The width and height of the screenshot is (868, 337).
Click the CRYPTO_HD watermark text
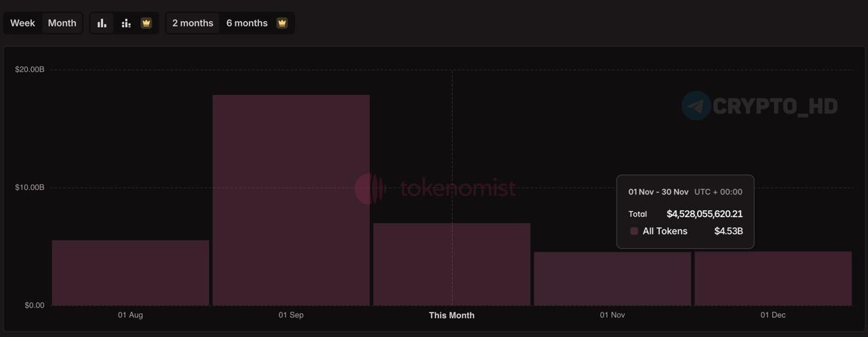click(x=775, y=106)
